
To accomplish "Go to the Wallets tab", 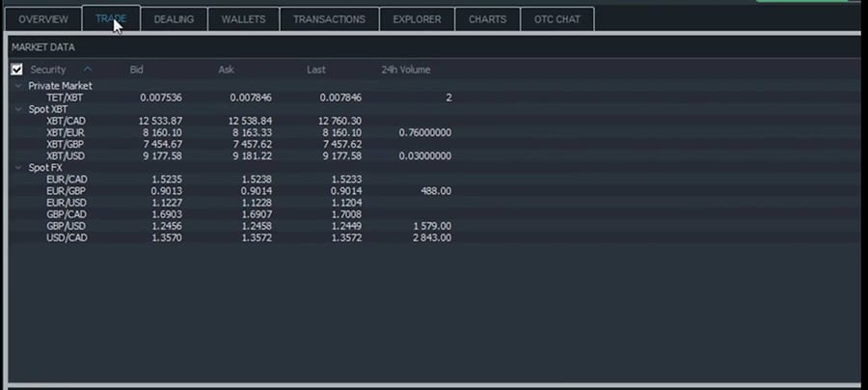I will [244, 19].
